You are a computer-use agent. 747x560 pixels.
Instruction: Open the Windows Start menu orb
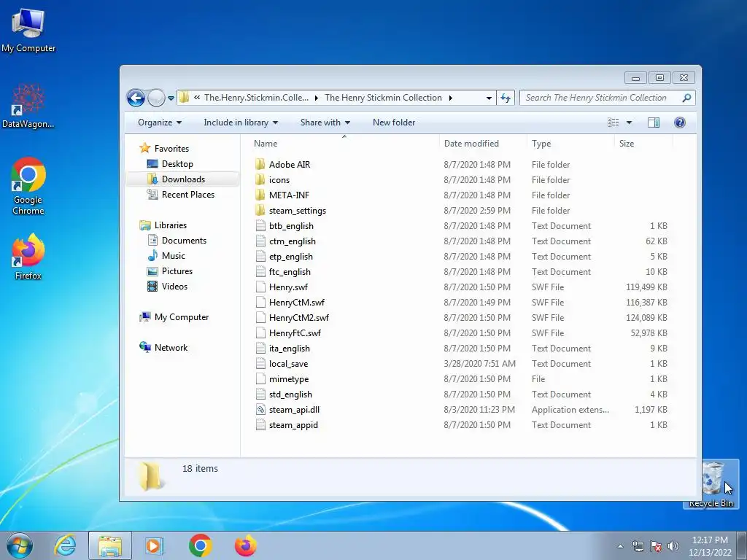20,545
